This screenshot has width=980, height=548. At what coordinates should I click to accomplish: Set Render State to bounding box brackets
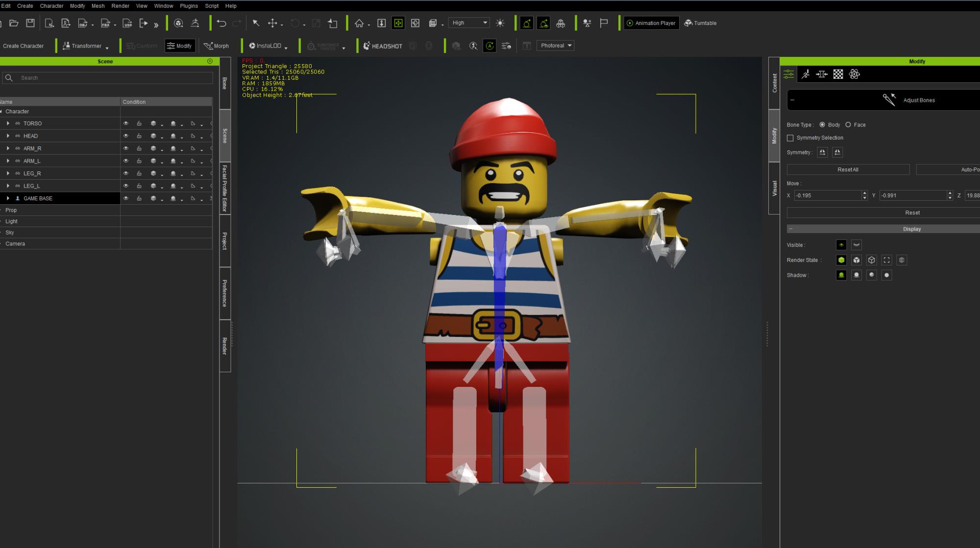pos(887,260)
